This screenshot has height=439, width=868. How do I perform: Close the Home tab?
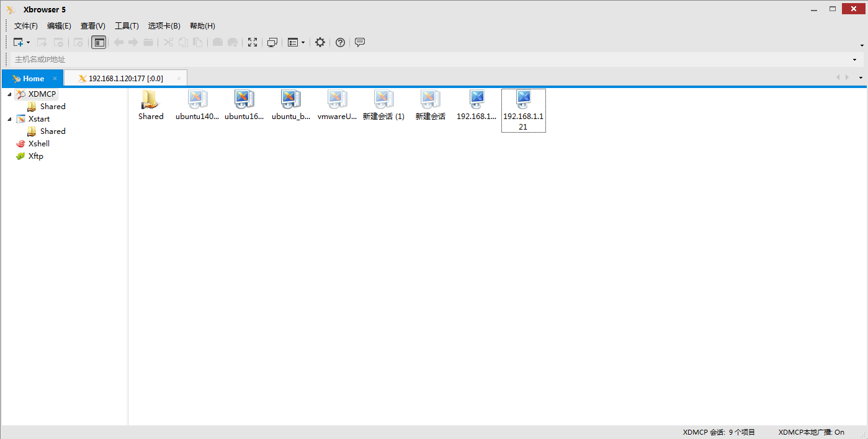(x=55, y=78)
